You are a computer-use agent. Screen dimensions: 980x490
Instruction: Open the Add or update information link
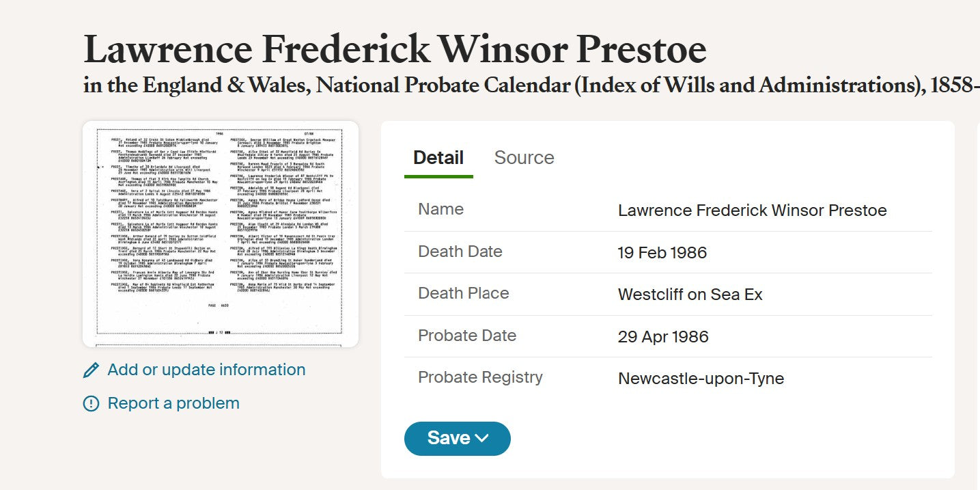click(206, 370)
